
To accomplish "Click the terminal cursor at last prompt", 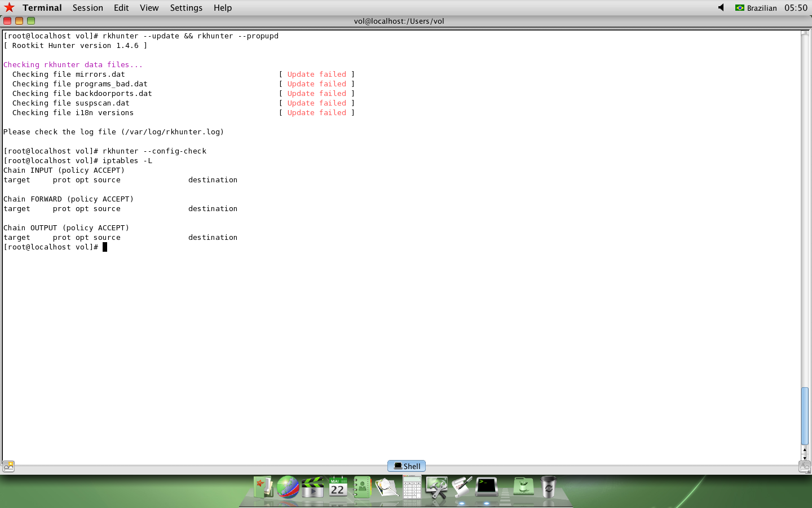I will coord(105,247).
